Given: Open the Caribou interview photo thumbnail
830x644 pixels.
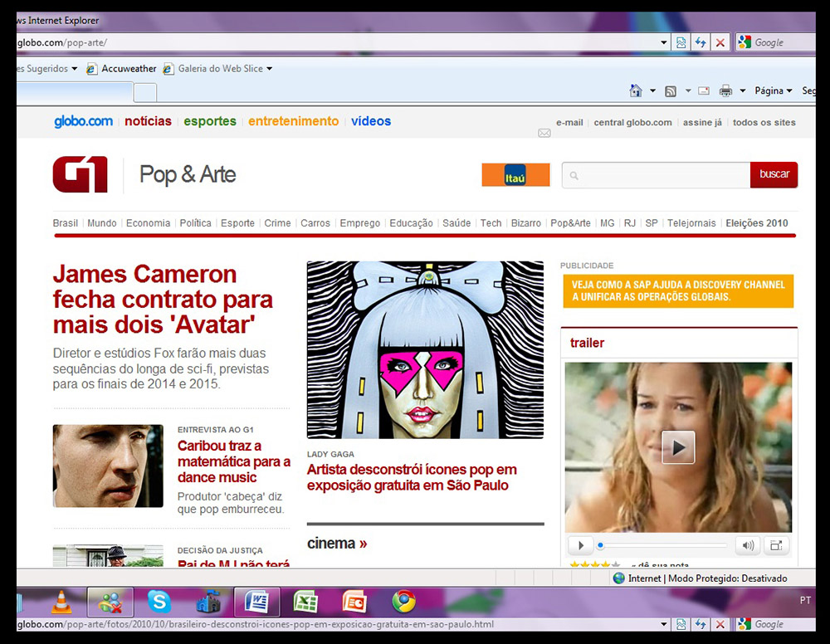Looking at the screenshot, I should pyautogui.click(x=108, y=466).
